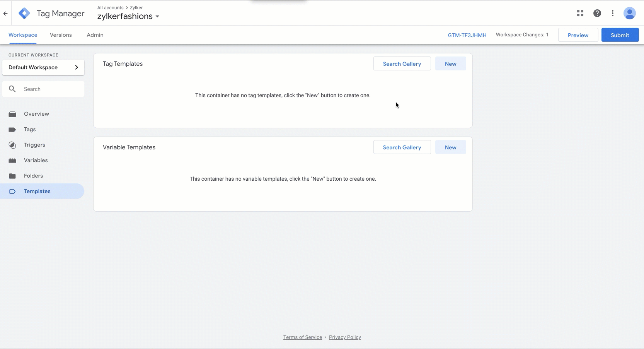The height and width of the screenshot is (349, 644).
Task: Focus the sidebar Search field
Action: point(43,89)
